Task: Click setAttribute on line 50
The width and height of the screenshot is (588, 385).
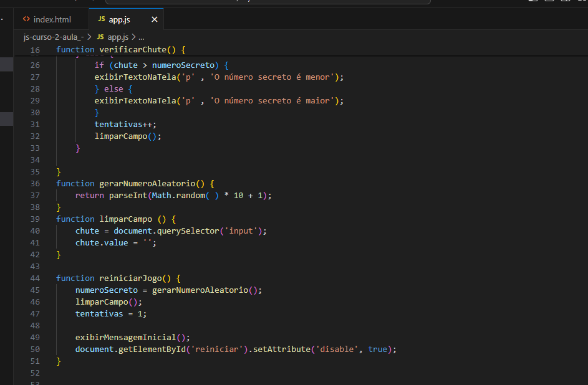Action: [x=282, y=349]
